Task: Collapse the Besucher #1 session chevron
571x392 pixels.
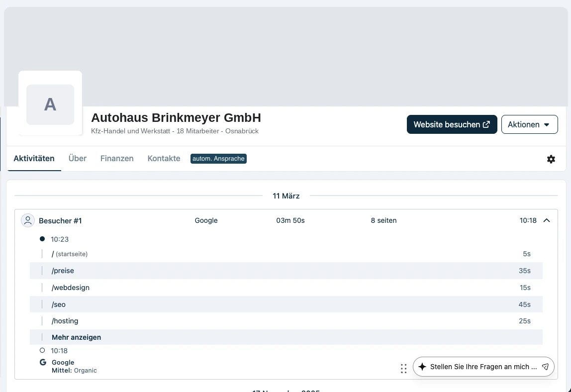Action: [547, 220]
